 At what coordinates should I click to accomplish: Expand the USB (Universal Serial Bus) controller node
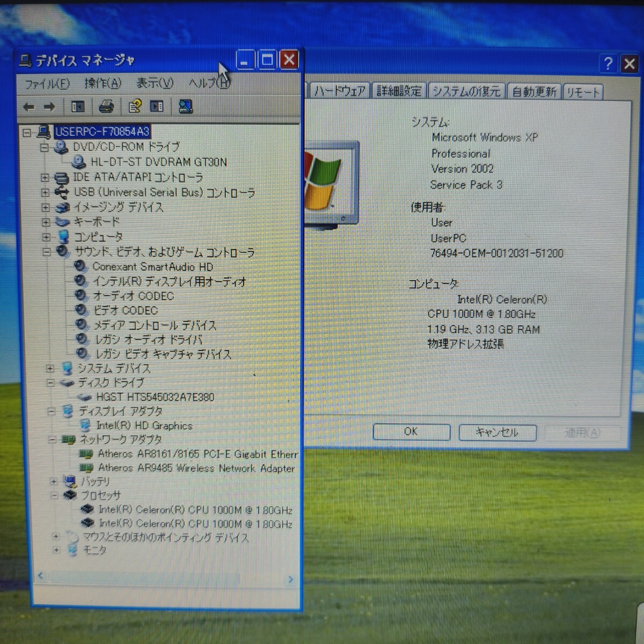(x=45, y=192)
